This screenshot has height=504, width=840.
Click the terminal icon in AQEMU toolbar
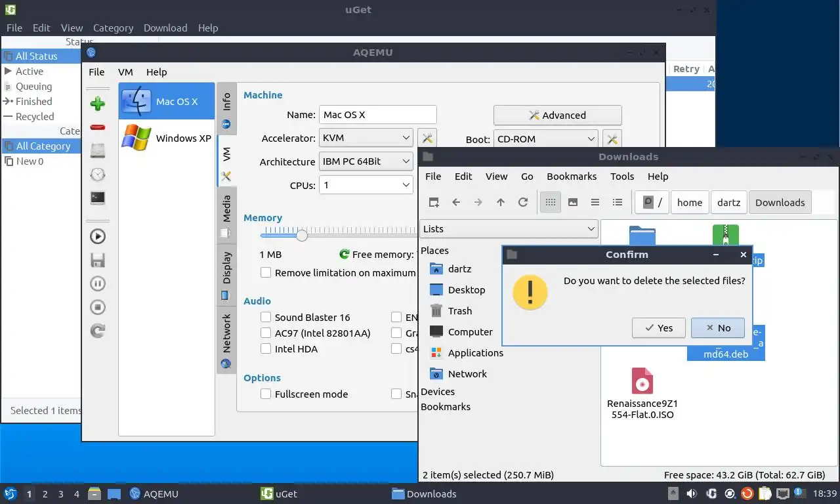(x=98, y=198)
